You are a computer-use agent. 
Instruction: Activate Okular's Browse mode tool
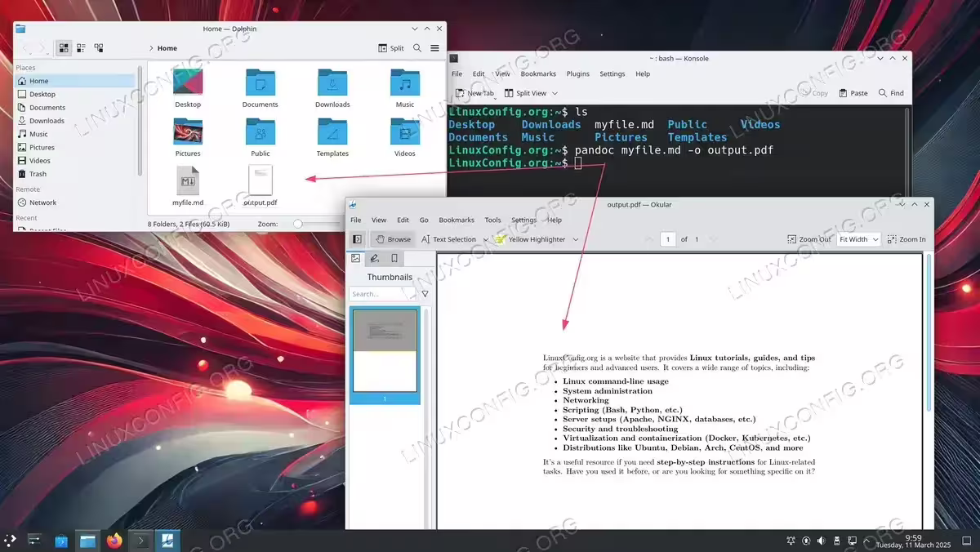tap(392, 239)
